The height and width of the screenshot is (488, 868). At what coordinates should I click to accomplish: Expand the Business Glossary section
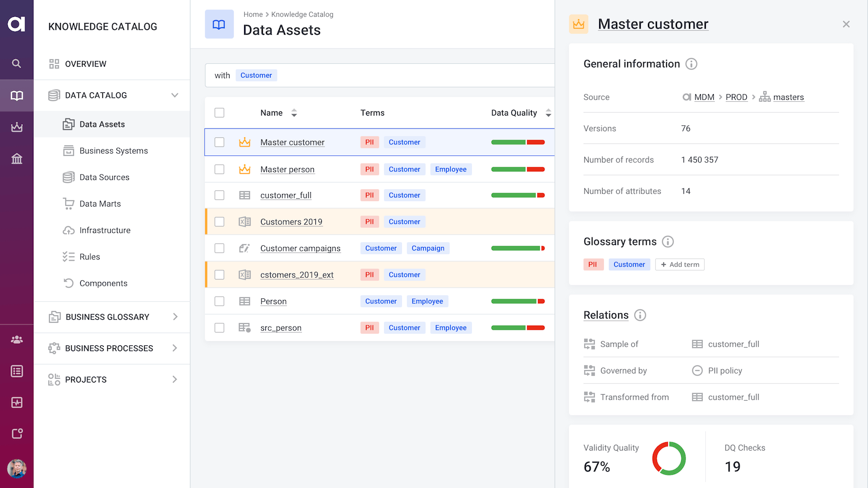coord(175,316)
